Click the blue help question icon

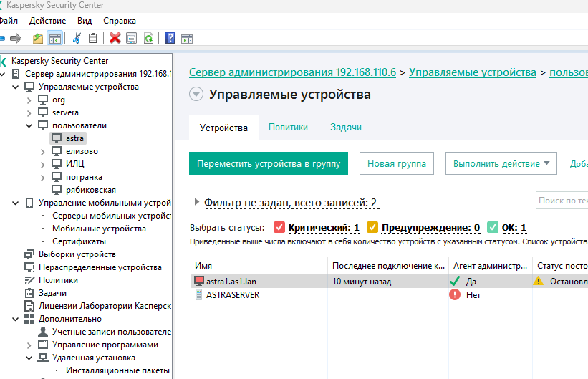pos(170,38)
